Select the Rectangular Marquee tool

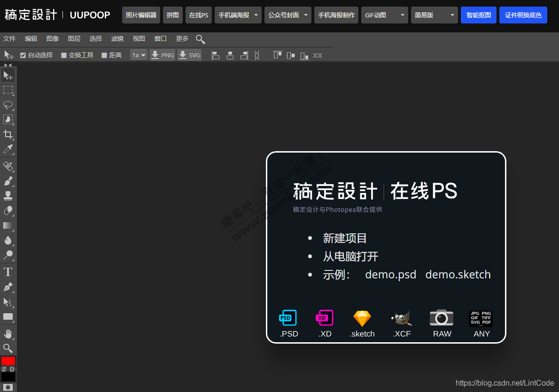8,90
